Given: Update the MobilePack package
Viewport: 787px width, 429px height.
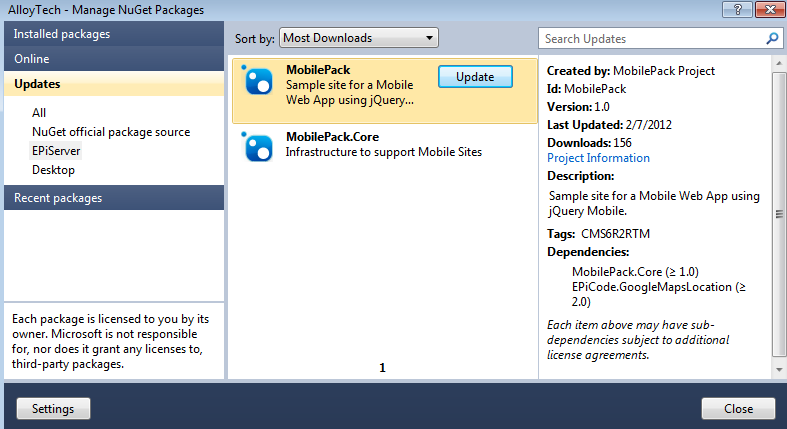Looking at the screenshot, I should [475, 77].
